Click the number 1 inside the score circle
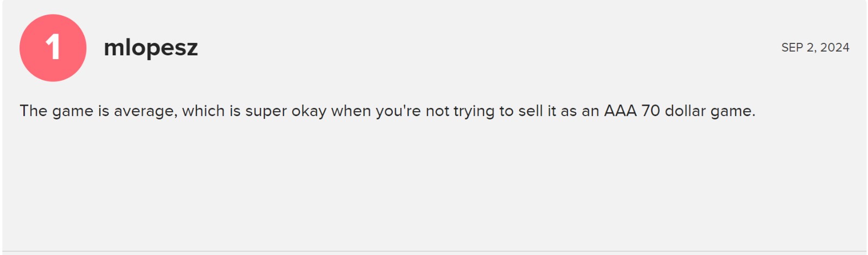The width and height of the screenshot is (868, 255). (53, 48)
